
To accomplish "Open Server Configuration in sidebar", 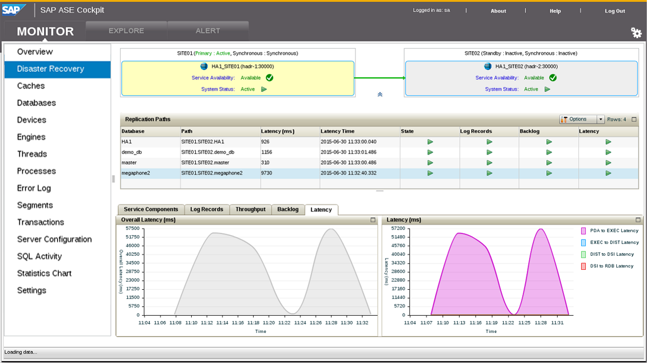I will point(57,240).
